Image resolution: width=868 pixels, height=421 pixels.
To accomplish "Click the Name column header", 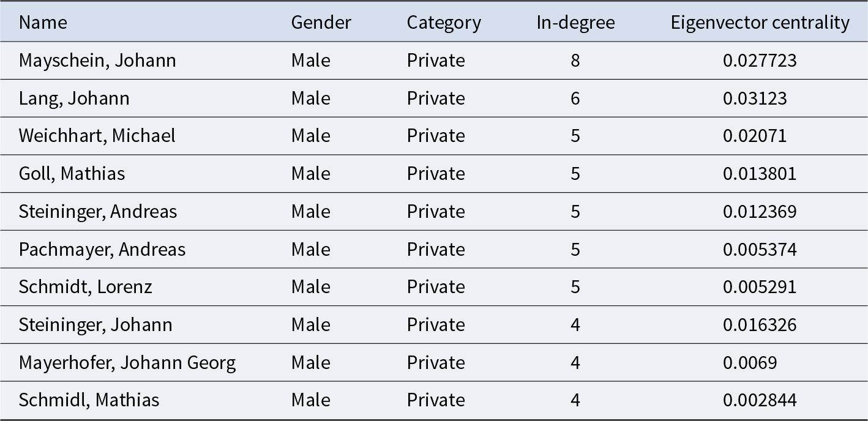I will (43, 23).
